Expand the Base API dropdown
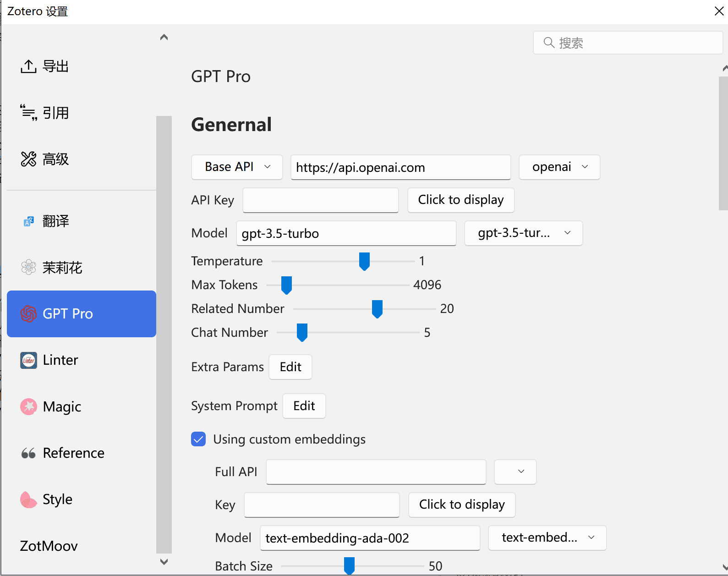This screenshot has width=728, height=576. point(237,167)
